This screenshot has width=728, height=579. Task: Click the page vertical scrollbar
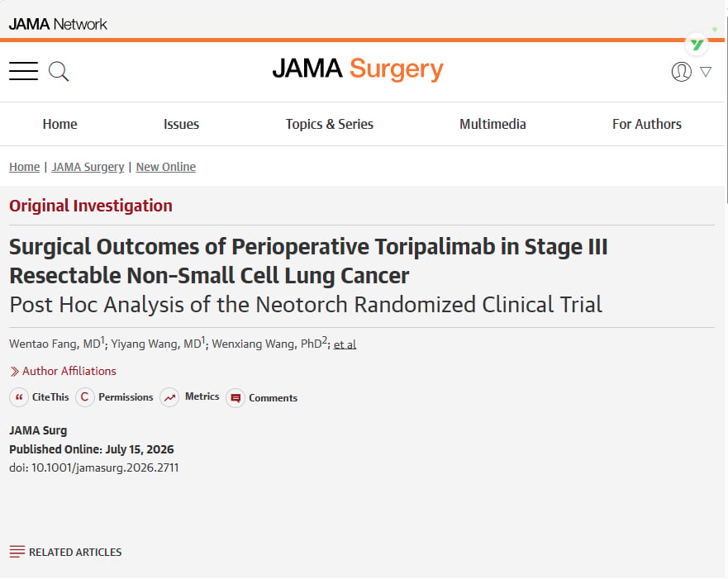[726, 107]
